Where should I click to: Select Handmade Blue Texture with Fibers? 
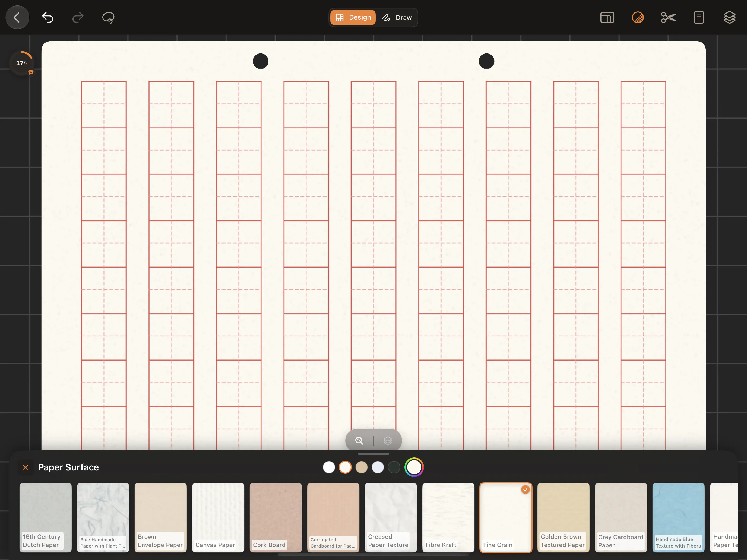coord(678,517)
